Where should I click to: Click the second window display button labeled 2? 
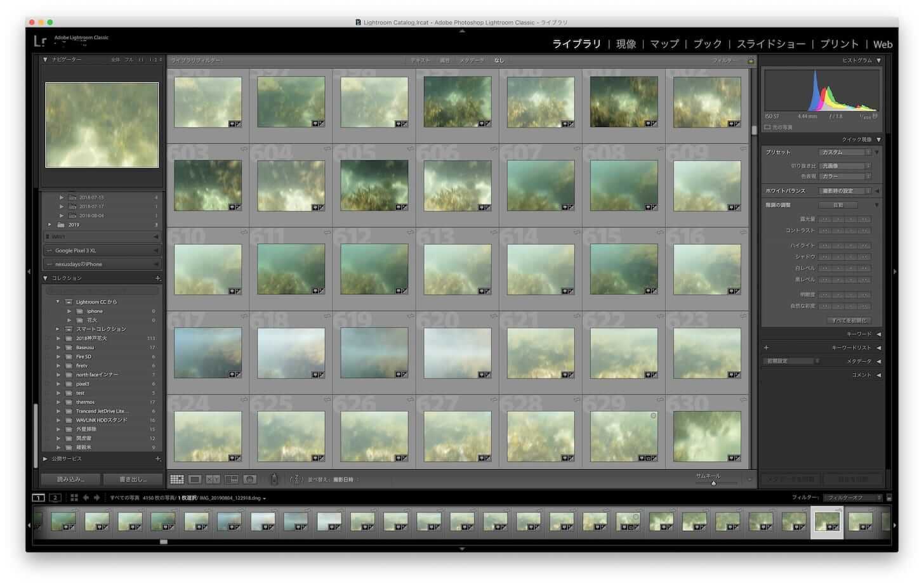pos(55,498)
